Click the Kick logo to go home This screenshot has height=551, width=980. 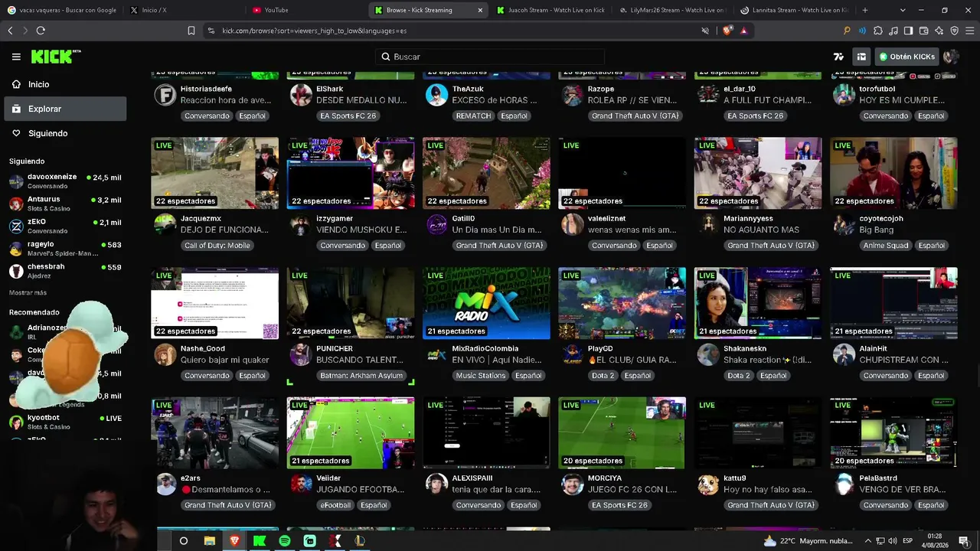coord(55,57)
